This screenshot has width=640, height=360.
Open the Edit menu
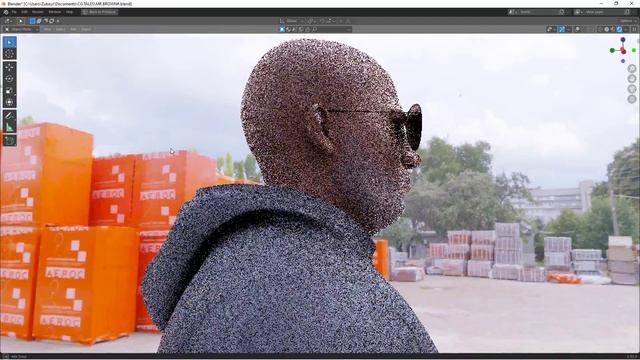24,12
